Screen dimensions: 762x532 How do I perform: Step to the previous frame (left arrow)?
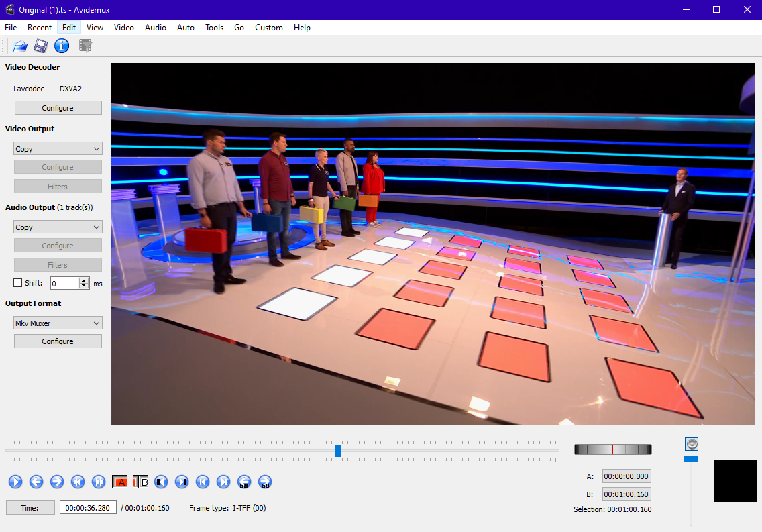(36, 482)
